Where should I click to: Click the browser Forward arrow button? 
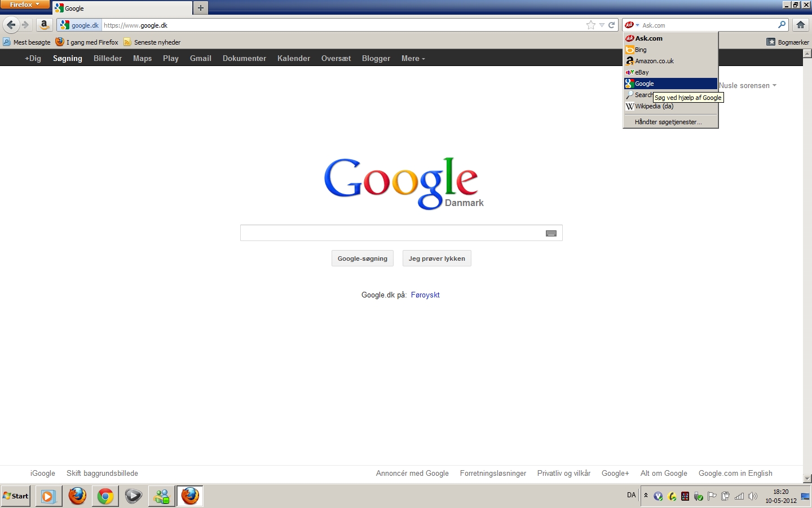pyautogui.click(x=25, y=25)
